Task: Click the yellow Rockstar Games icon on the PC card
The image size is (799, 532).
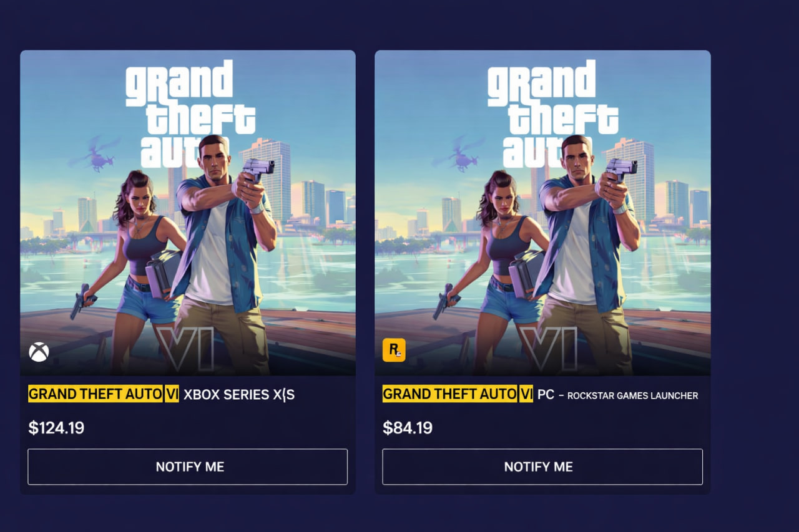Action: click(x=394, y=350)
